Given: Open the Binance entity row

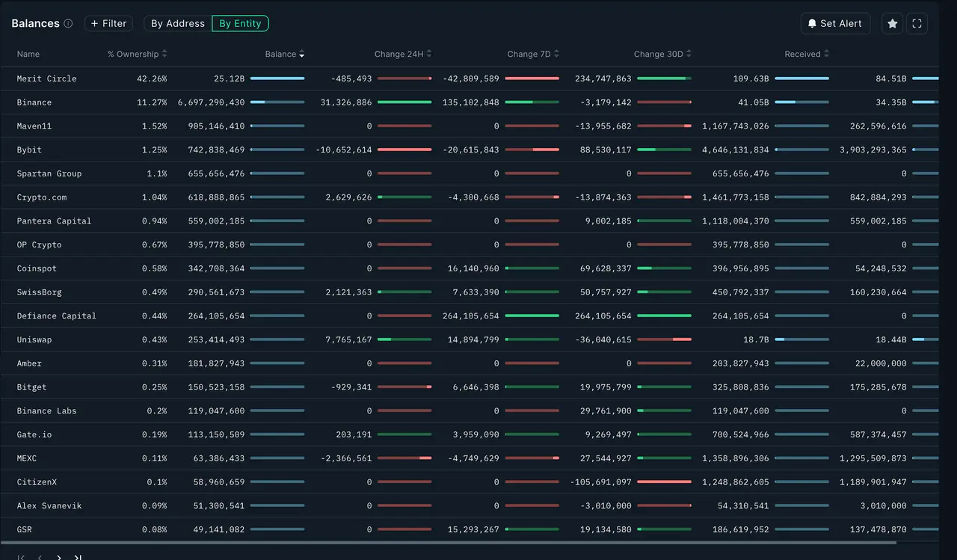Looking at the screenshot, I should [469, 102].
